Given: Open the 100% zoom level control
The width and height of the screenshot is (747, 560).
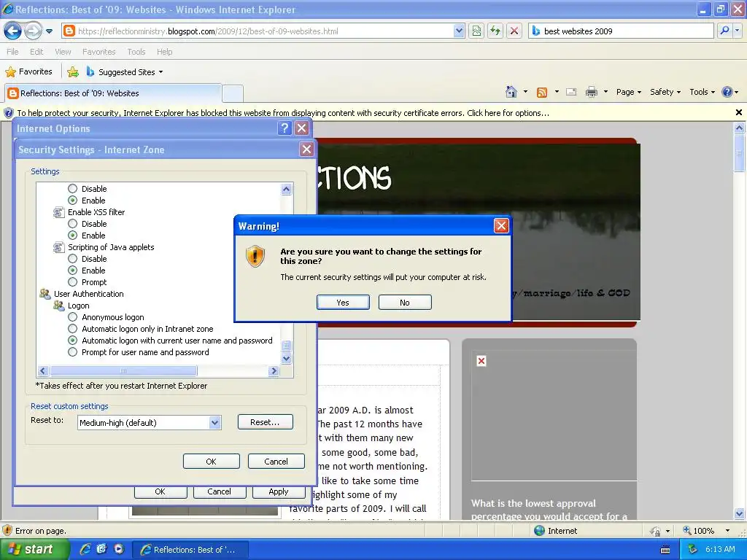Looking at the screenshot, I should pos(706,531).
